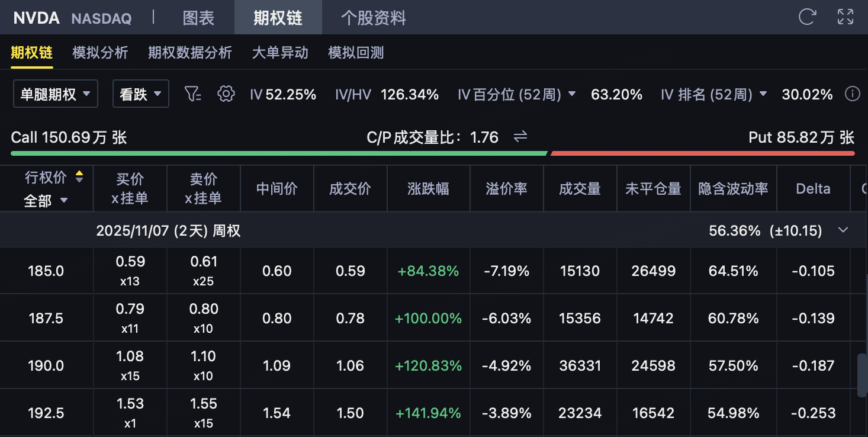Open the 大单异动 sub-tab
Viewport: 868px width, 437px height.
tap(280, 53)
